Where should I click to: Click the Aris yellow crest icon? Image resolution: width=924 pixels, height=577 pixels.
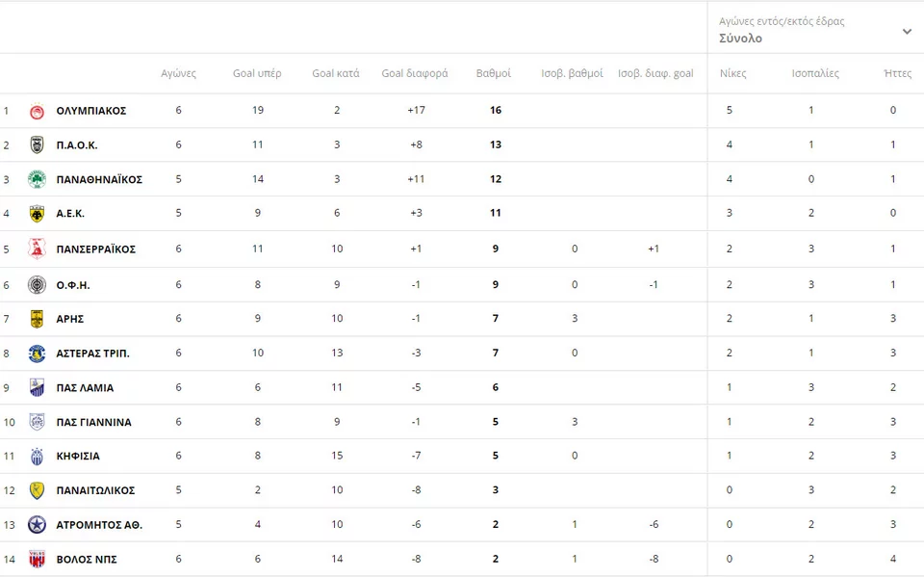pos(37,319)
